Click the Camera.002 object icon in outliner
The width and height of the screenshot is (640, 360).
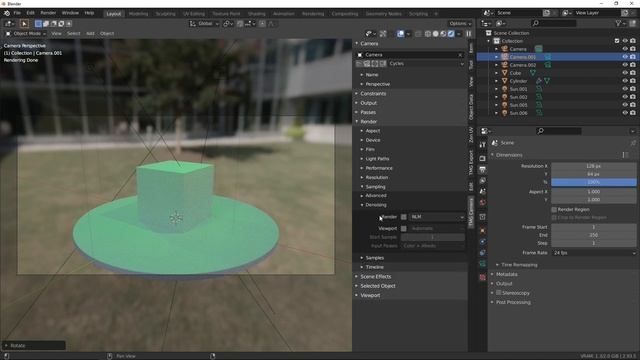pos(505,65)
